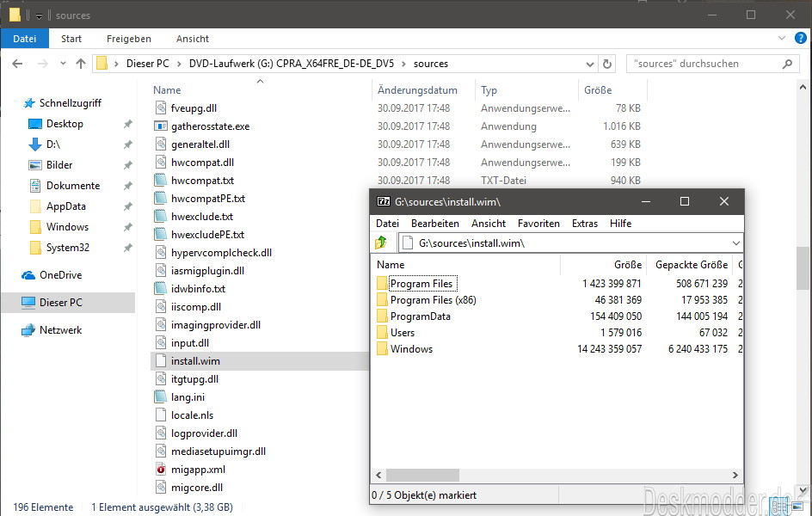Screen dimensions: 812x516
Task: Click the 7-Zip up-folder arrow icon
Action: (x=381, y=243)
